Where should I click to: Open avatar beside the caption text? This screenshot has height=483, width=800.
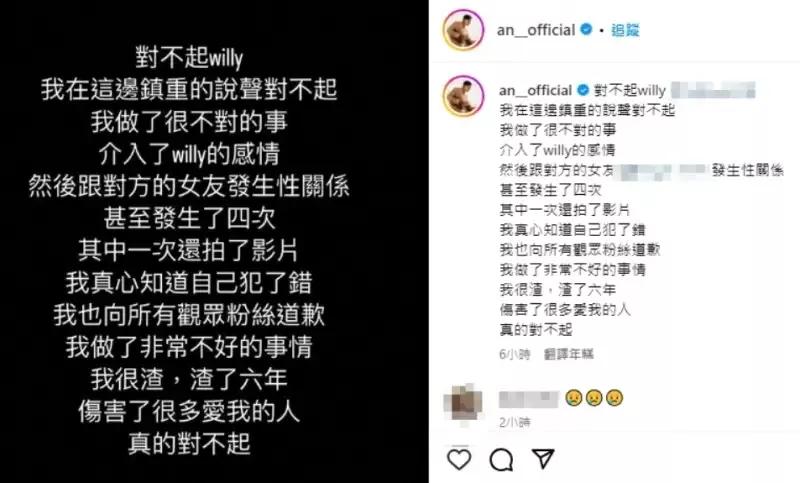click(x=463, y=96)
